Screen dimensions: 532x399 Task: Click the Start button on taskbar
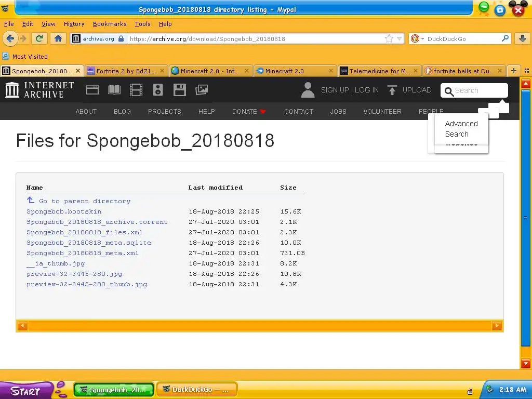click(26, 391)
